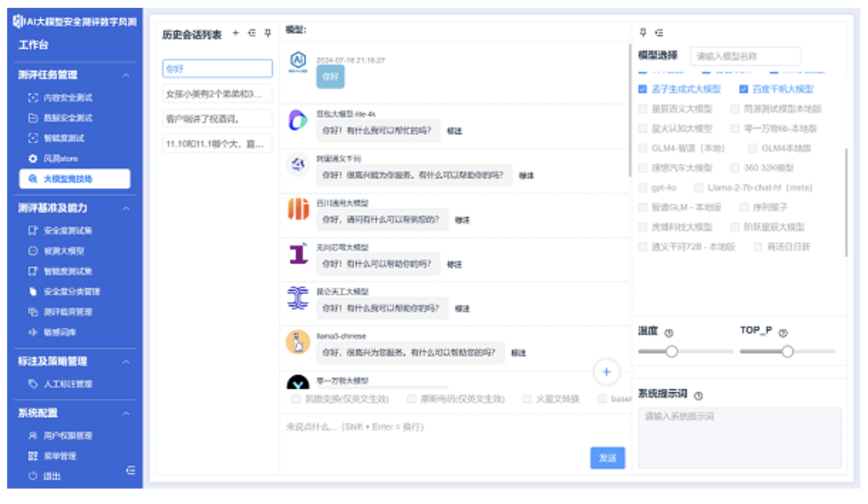Click the collapse icon above 模型选择 panel

659,32
